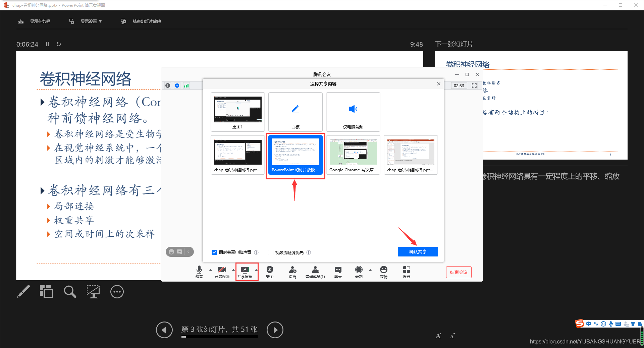Screen dimensions: 644x348
Task: Select Google Chrome-写文章 window thumbnail
Action: (353, 155)
